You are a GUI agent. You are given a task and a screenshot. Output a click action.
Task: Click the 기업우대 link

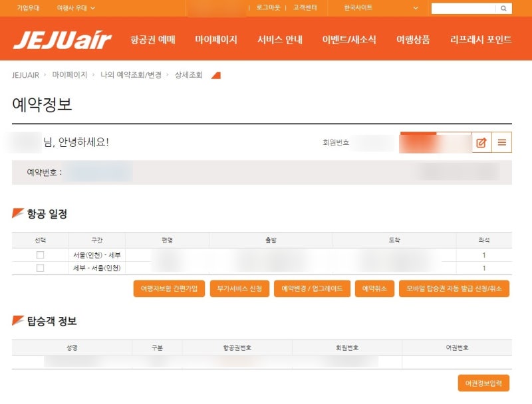tap(28, 8)
